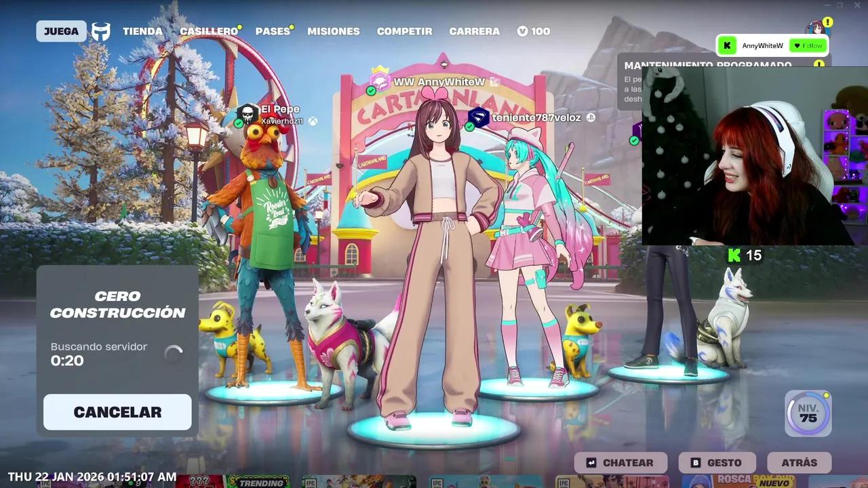Cancel matchmaking with the CANCELAR button
Screen dimensions: 868x488
(x=117, y=412)
